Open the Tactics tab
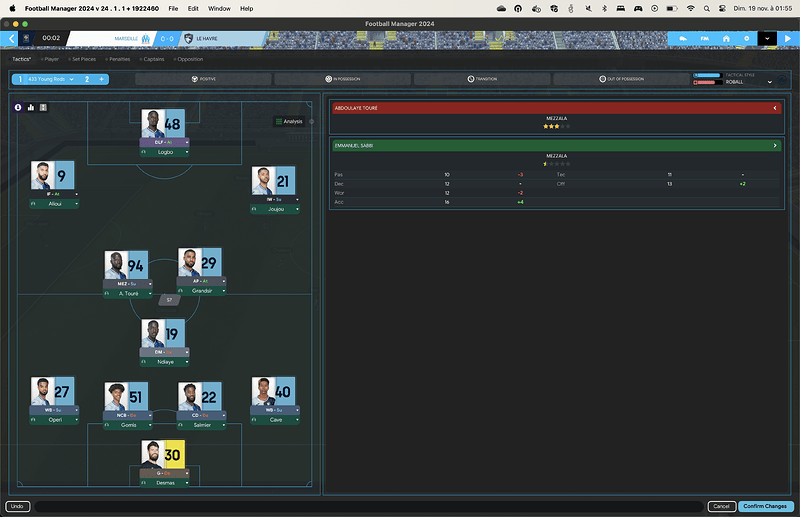 tap(21, 59)
